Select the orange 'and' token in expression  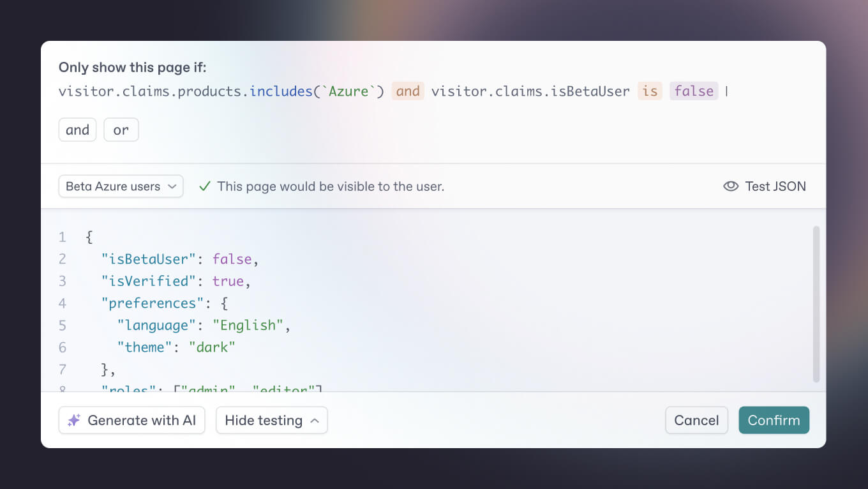pos(408,91)
